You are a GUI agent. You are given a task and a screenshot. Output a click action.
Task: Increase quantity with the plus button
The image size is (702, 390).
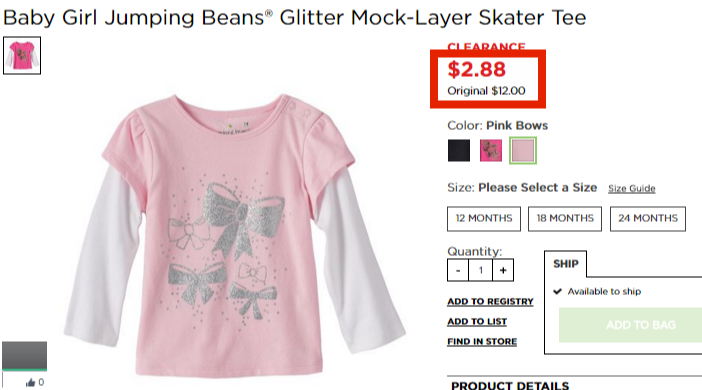point(503,270)
